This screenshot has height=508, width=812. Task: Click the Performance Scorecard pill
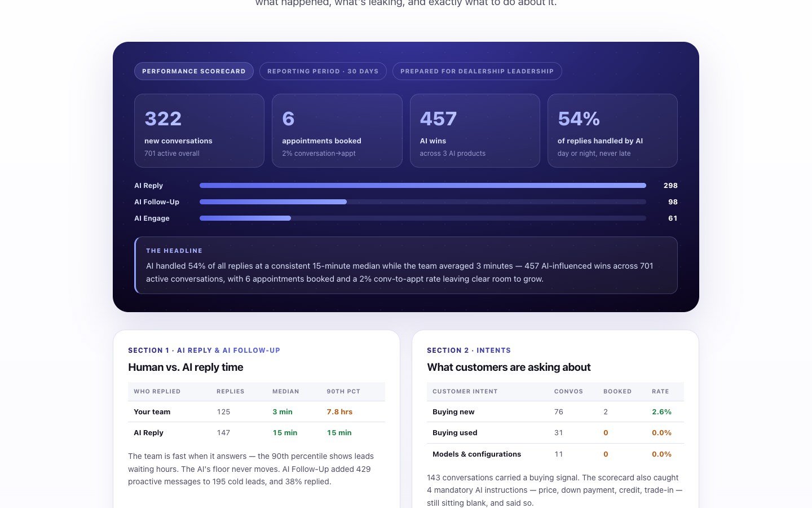pos(194,71)
